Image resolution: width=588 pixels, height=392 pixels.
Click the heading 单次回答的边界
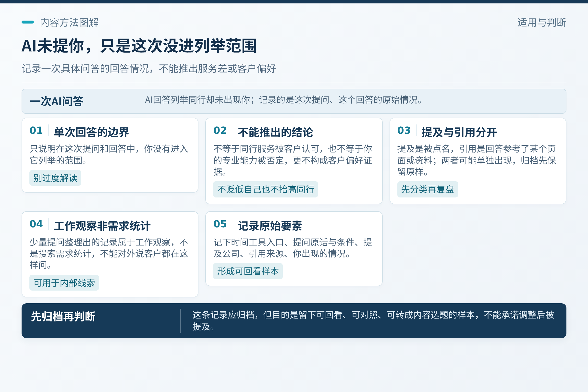91,132
